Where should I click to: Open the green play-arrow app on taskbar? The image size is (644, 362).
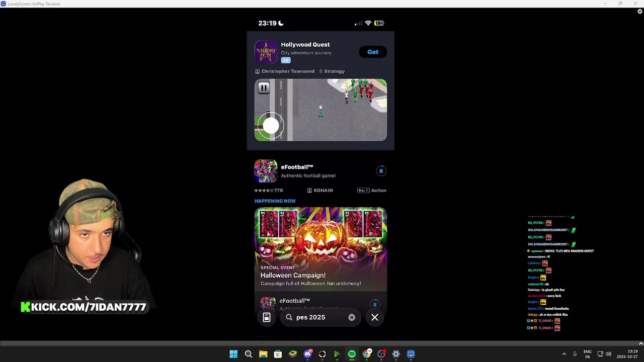coord(337,354)
